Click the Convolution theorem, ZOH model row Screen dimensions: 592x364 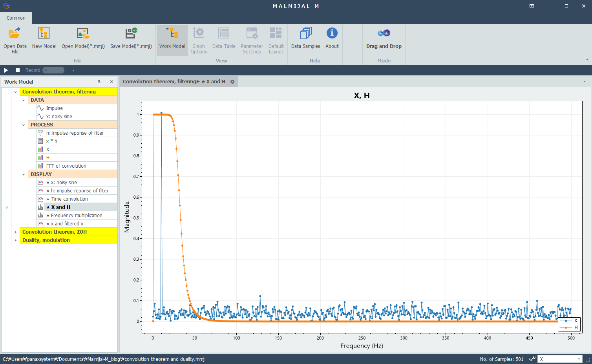(x=68, y=232)
